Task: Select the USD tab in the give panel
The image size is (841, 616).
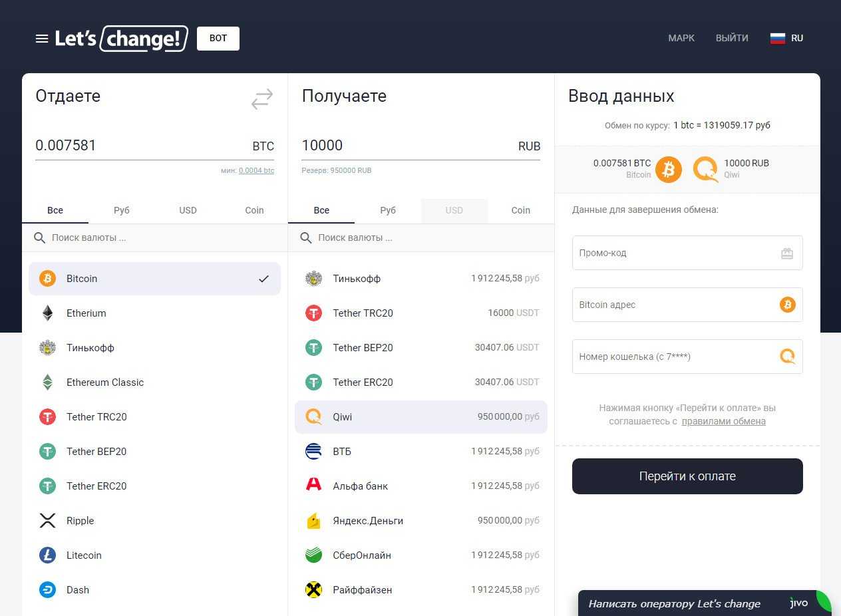Action: click(x=188, y=210)
